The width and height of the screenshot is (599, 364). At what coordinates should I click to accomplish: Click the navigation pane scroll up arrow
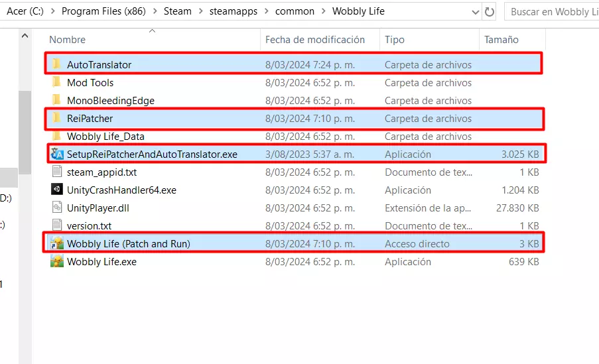(25, 36)
